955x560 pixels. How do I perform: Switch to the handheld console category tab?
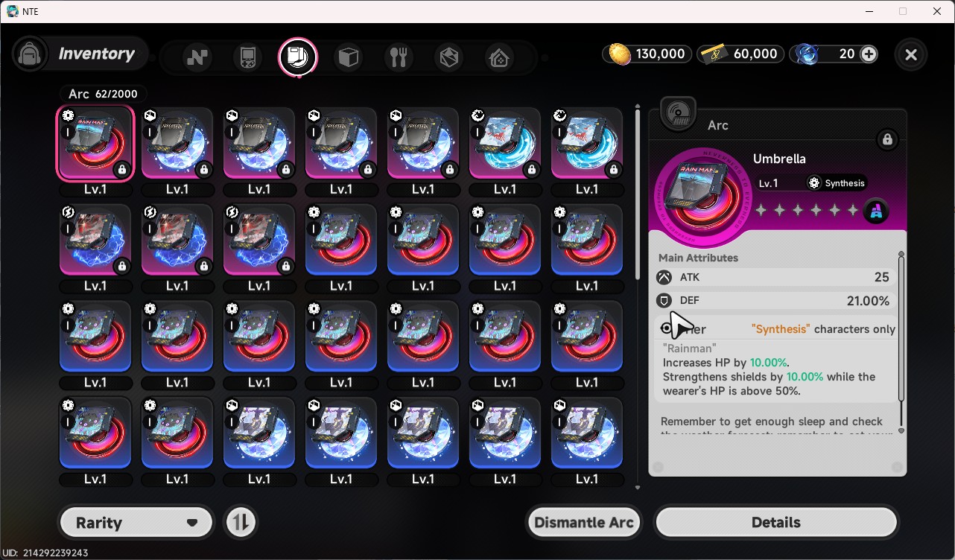[248, 57]
